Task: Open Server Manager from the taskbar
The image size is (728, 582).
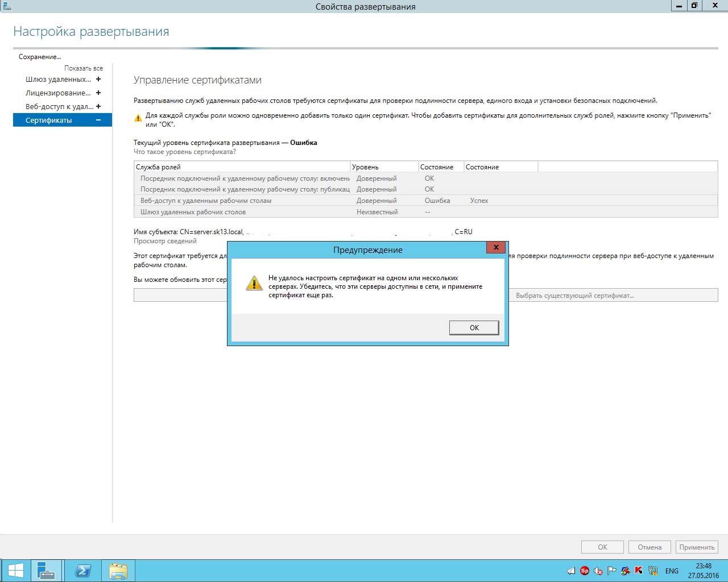Action: 45,571
